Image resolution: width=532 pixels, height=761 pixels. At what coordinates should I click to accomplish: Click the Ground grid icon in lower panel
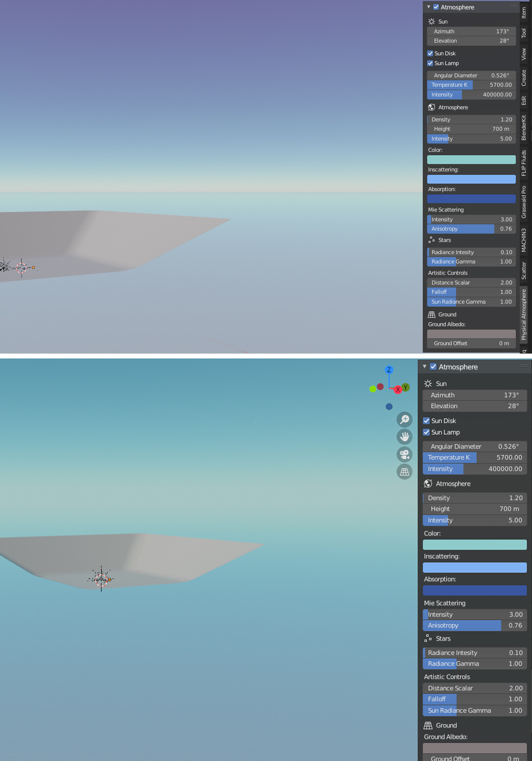pyautogui.click(x=428, y=725)
